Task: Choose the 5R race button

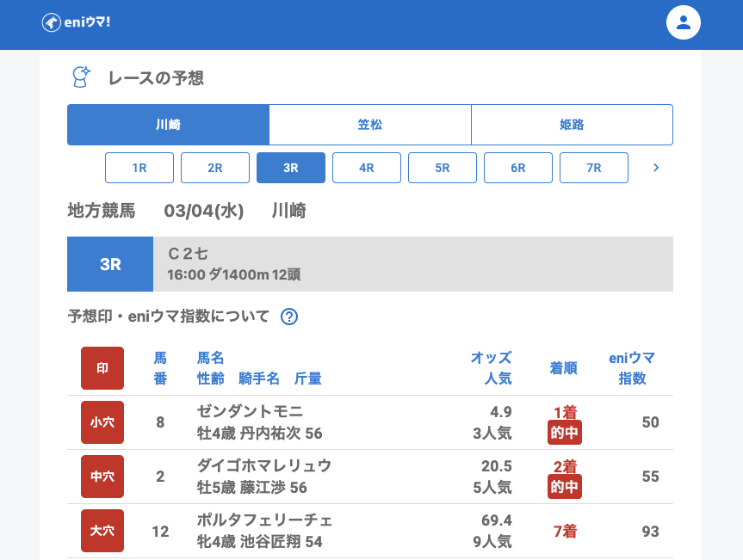Action: (x=443, y=168)
